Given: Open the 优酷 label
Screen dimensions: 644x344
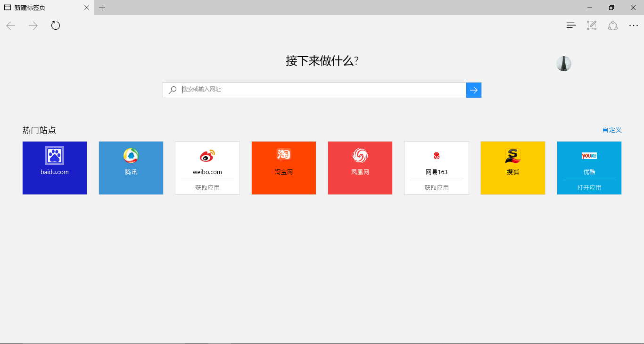Looking at the screenshot, I should click(x=589, y=172).
